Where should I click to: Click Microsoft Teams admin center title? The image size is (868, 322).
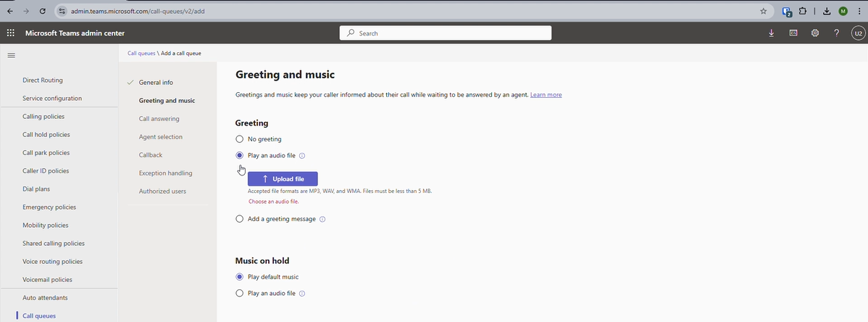point(75,33)
